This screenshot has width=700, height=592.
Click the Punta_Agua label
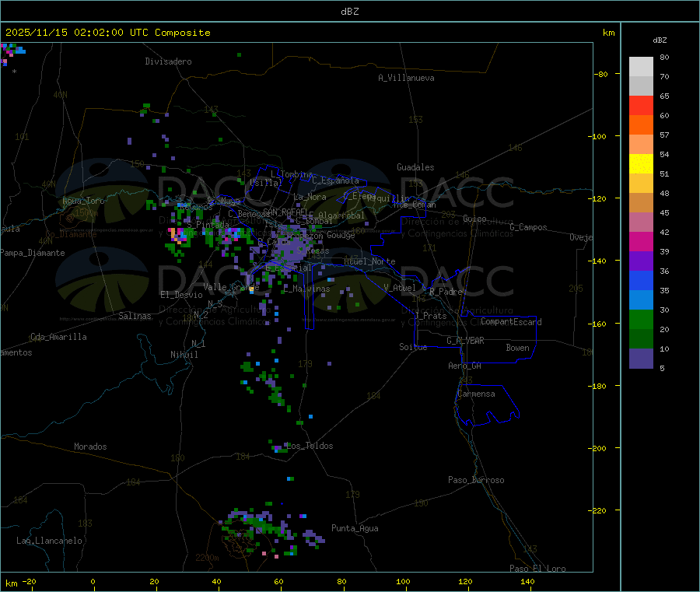point(355,528)
